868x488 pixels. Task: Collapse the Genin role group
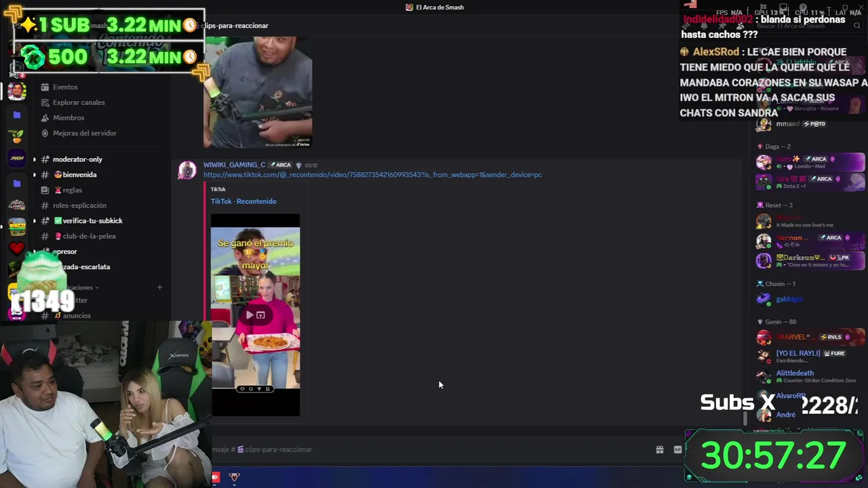[780, 322]
